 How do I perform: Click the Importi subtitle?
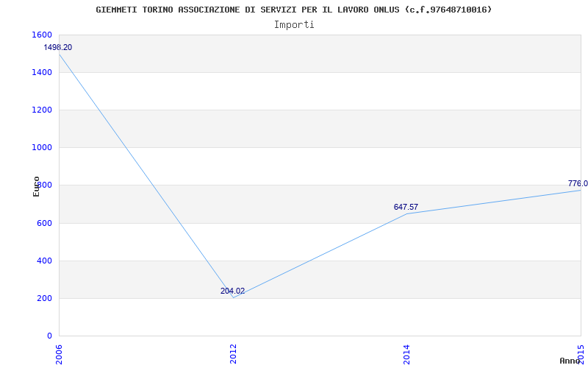coord(294,25)
